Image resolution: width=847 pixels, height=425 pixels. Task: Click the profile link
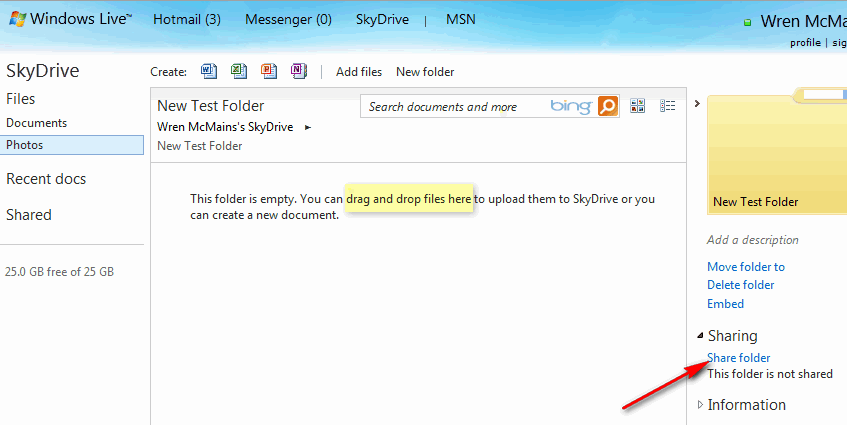pyautogui.click(x=805, y=43)
